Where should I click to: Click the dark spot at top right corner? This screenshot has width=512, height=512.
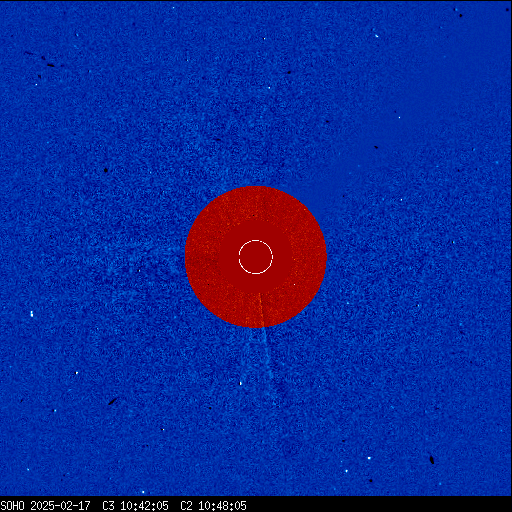point(461,15)
